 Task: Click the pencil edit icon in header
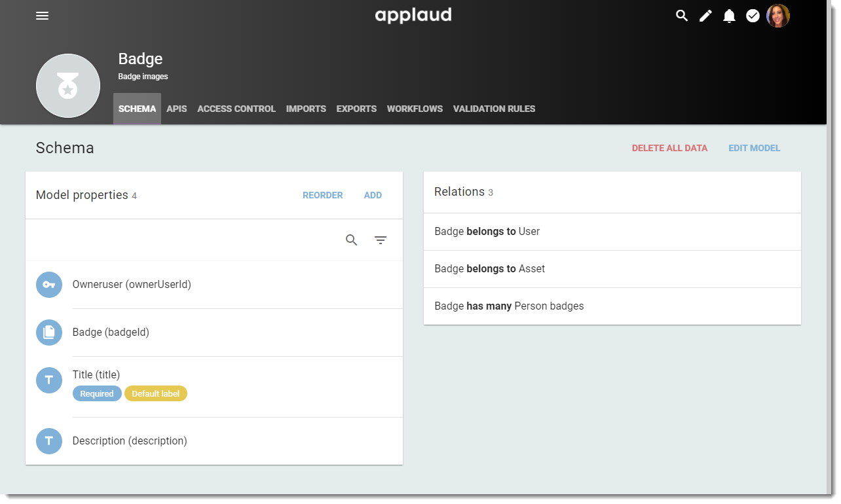[x=705, y=16]
